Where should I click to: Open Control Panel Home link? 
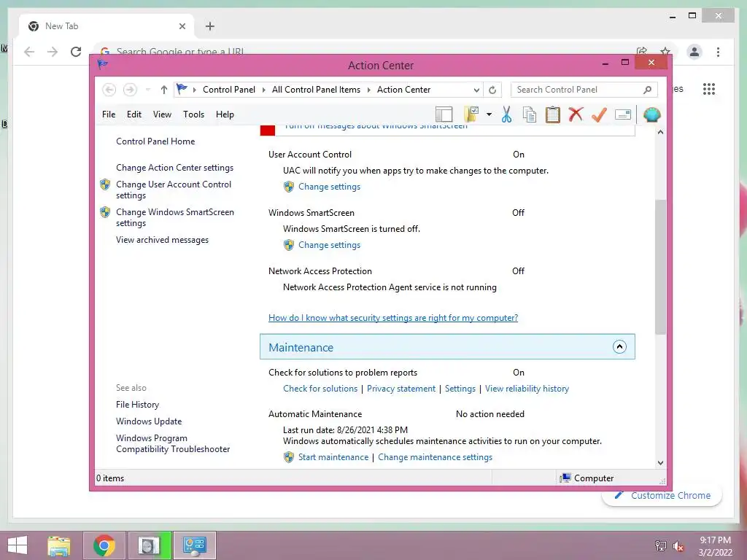(155, 141)
